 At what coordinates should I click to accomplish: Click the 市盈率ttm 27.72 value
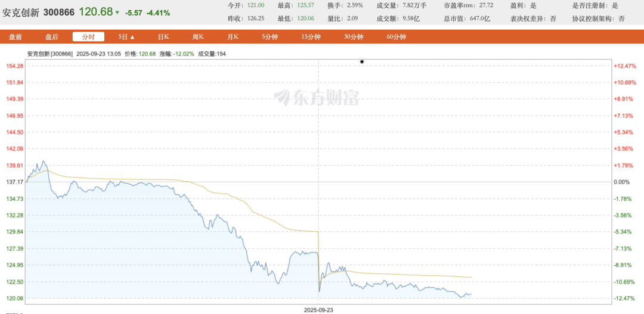pyautogui.click(x=485, y=5)
